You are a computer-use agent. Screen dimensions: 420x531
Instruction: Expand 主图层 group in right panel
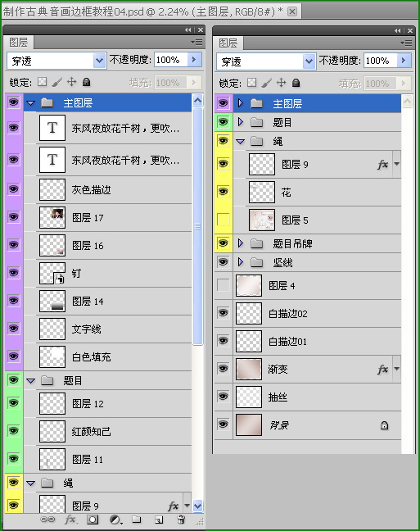click(240, 103)
